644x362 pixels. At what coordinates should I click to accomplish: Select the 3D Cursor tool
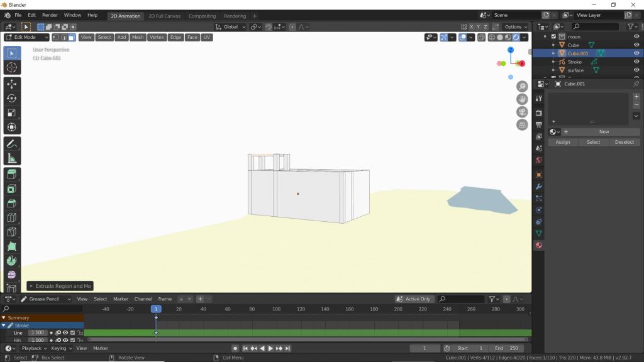click(12, 67)
